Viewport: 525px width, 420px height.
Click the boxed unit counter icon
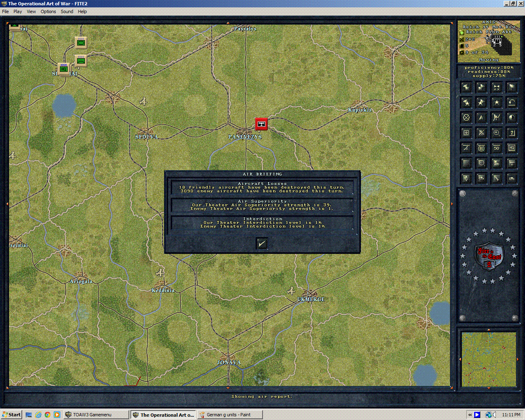pos(466,133)
